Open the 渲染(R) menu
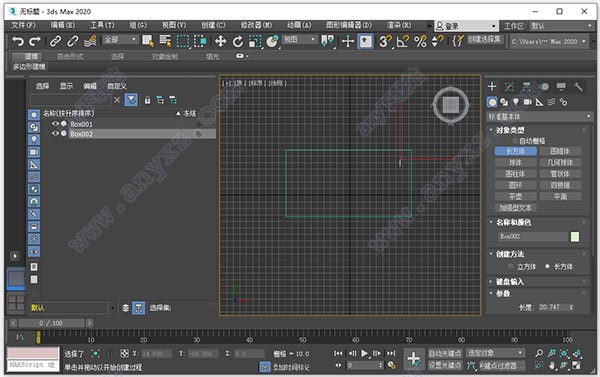 pyautogui.click(x=399, y=25)
